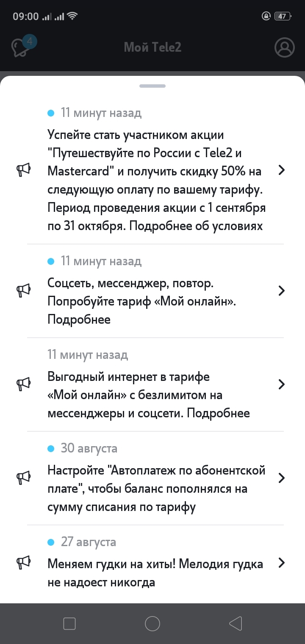Expand the 'Выгодный интернет' notification chevron
The width and height of the screenshot is (305, 644).
[281, 384]
